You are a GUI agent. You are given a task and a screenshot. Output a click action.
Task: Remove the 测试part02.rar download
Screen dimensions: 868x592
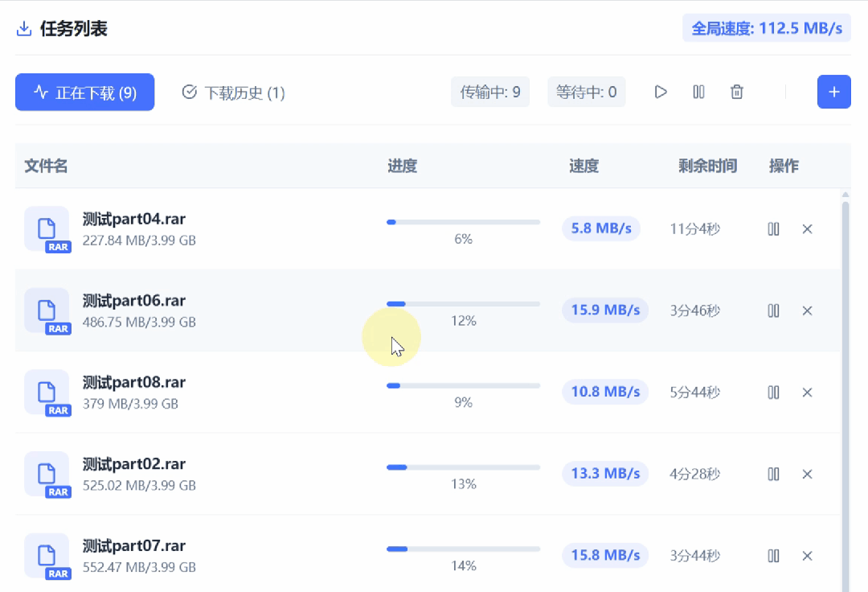tap(807, 474)
